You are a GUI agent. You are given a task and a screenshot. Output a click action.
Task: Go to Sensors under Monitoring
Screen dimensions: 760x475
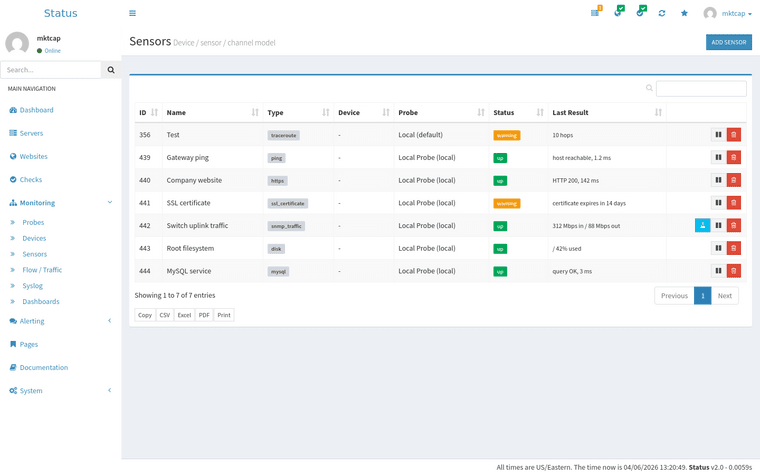point(34,254)
